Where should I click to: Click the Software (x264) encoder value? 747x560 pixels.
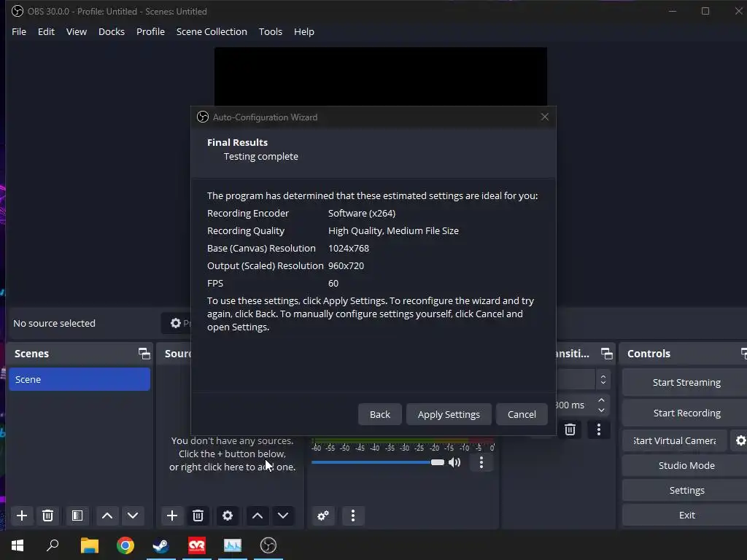[x=362, y=214]
